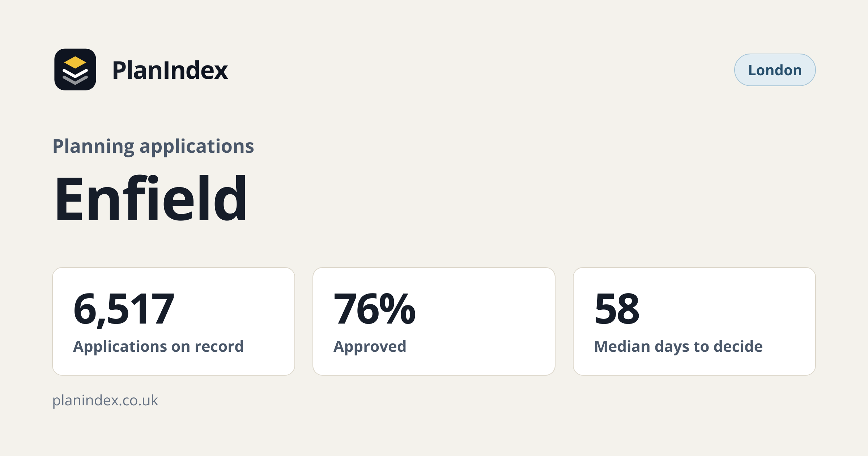Click the Applications on record label
Viewport: 868px width, 456px height.
(158, 346)
